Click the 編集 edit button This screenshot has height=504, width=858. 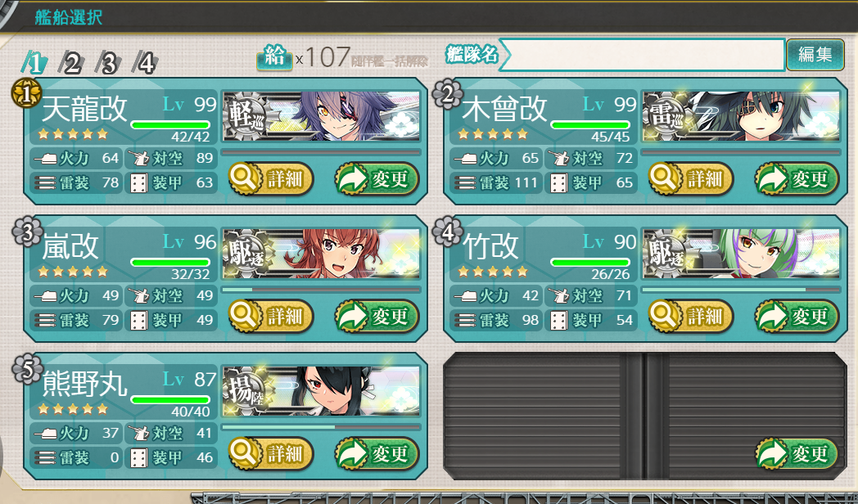815,54
